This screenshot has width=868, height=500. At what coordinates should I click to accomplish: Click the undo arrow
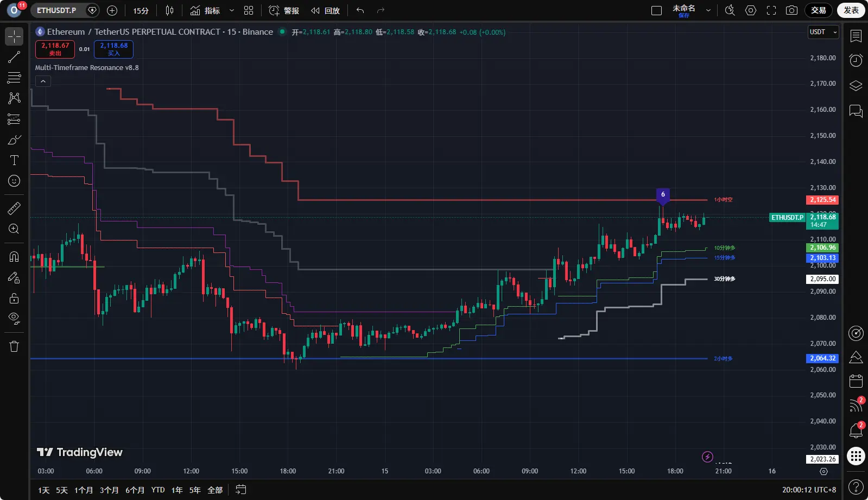(360, 10)
